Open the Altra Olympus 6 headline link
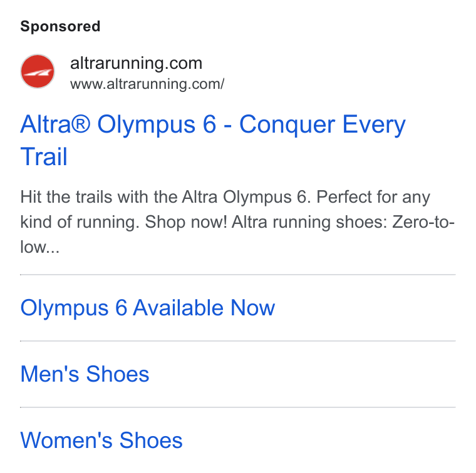 click(x=212, y=140)
